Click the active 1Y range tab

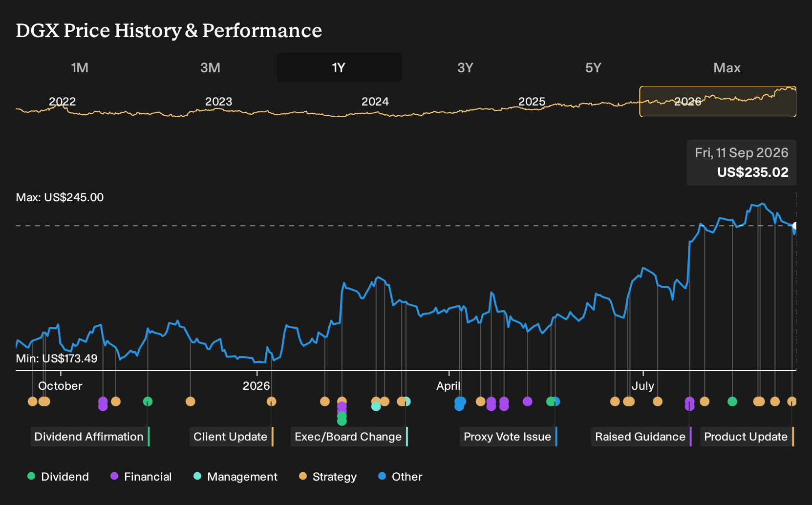(339, 67)
